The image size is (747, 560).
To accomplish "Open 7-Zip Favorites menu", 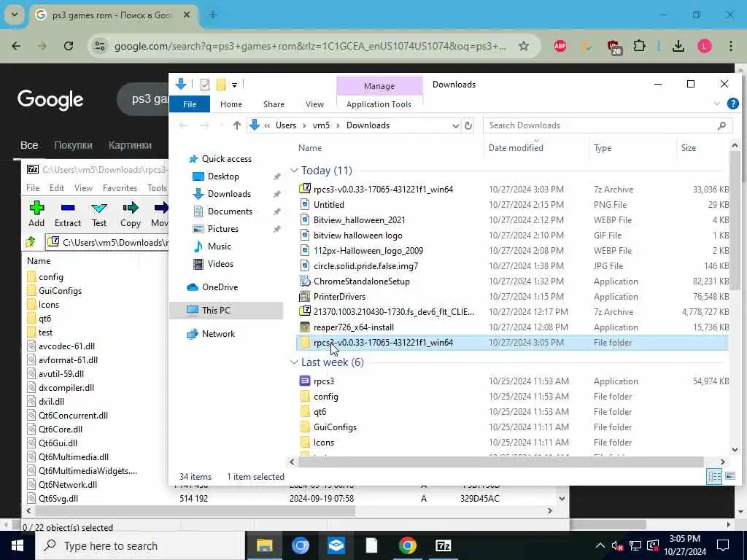I will point(120,188).
